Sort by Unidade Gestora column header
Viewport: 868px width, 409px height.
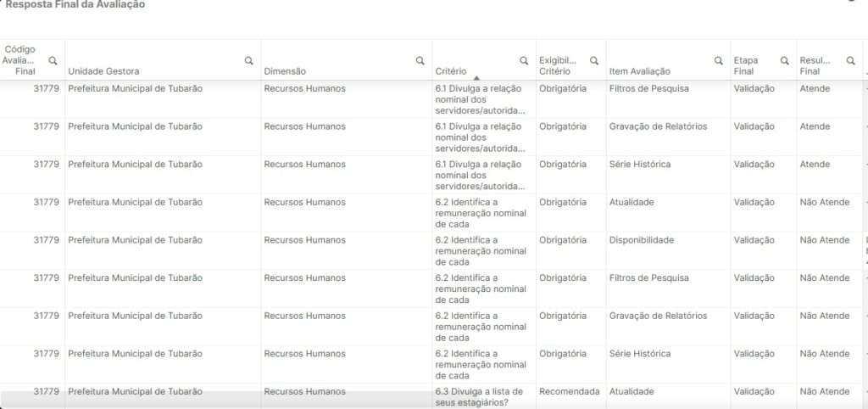point(103,71)
